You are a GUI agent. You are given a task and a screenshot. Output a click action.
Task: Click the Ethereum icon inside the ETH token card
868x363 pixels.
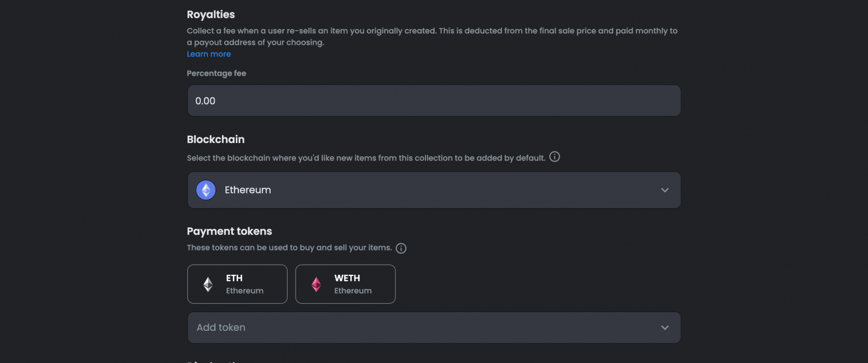tap(207, 284)
